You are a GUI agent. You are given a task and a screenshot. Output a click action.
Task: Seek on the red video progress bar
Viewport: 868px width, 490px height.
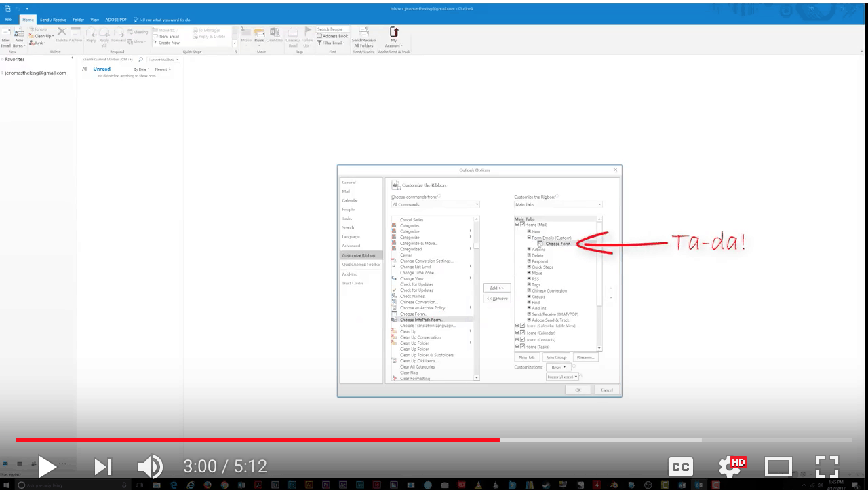tap(258, 440)
